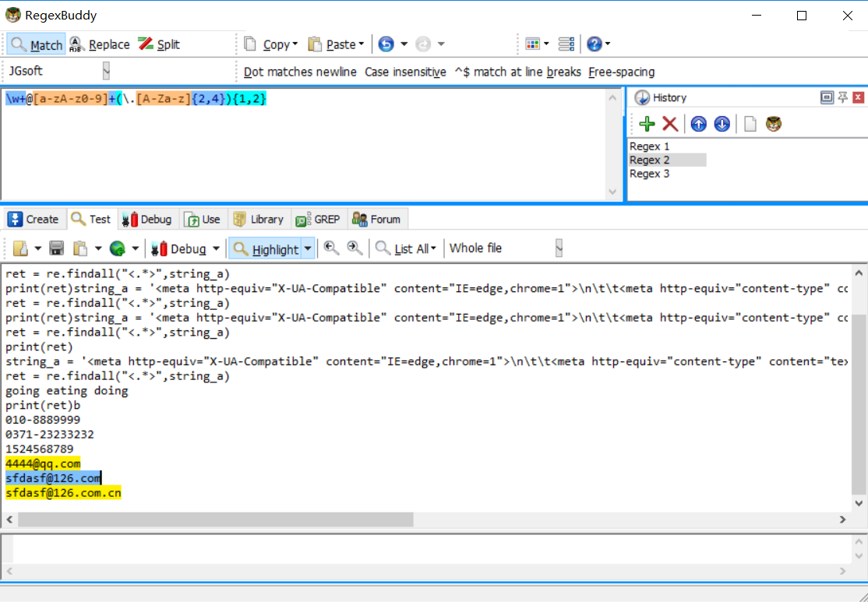Switch to Split mode

coord(159,44)
